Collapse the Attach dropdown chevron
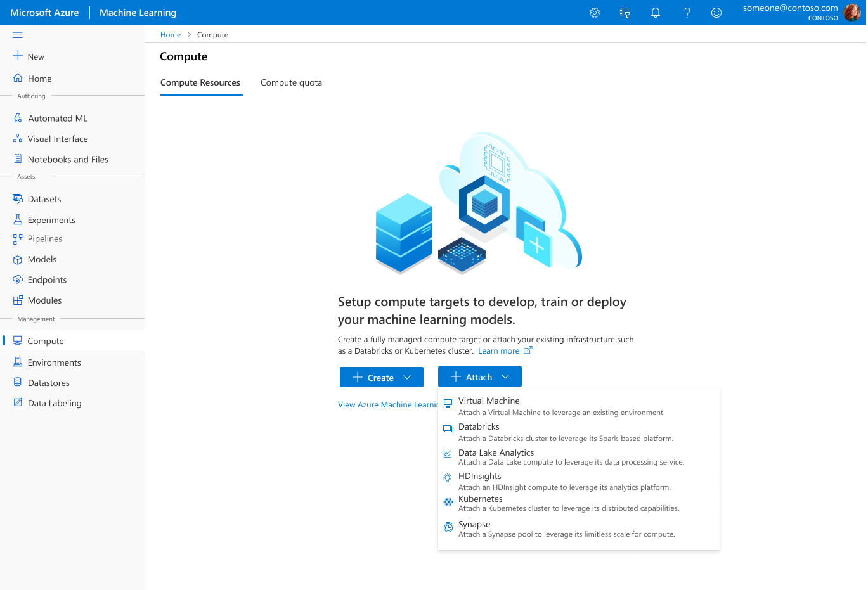Screen dimensions: 868x590 tap(505, 376)
